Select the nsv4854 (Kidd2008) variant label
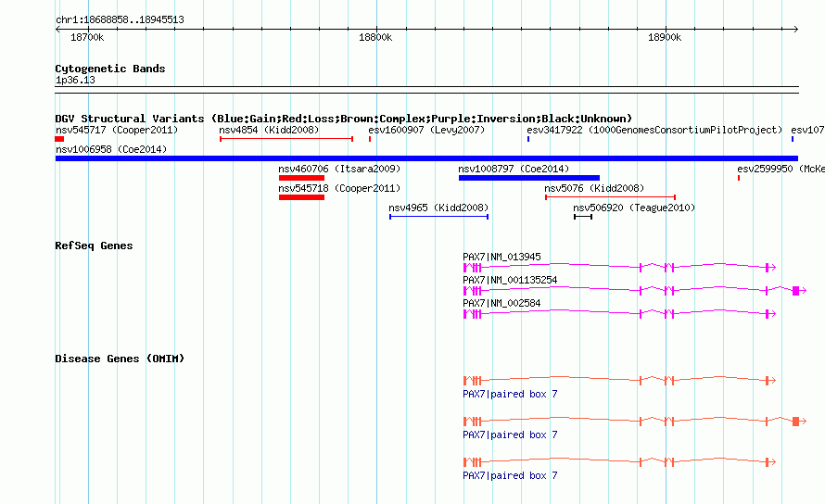The height and width of the screenshot is (504, 825). (x=269, y=130)
